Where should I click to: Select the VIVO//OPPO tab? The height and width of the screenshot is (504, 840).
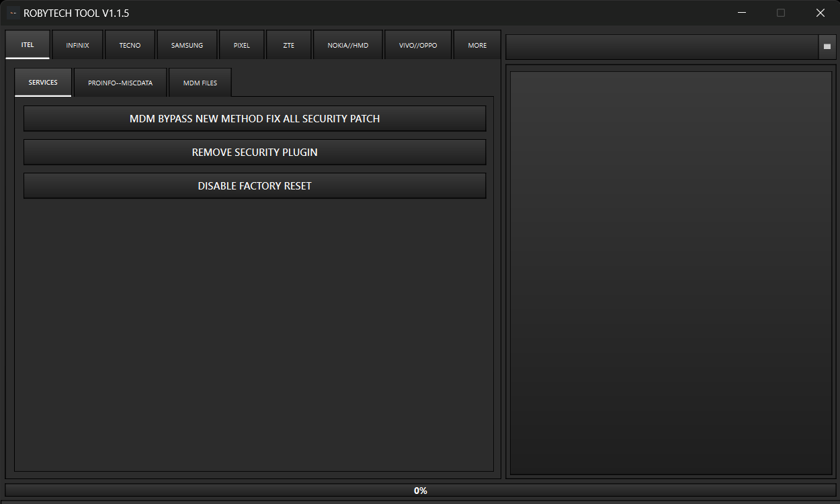coord(418,45)
